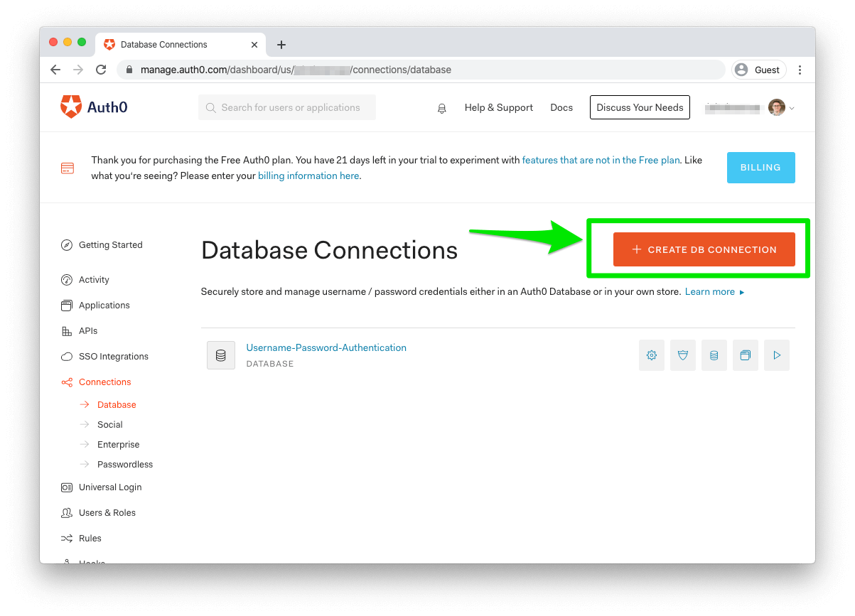Click the database icon beside Username-Password-Authentication
This screenshot has width=855, height=616.
(x=221, y=355)
